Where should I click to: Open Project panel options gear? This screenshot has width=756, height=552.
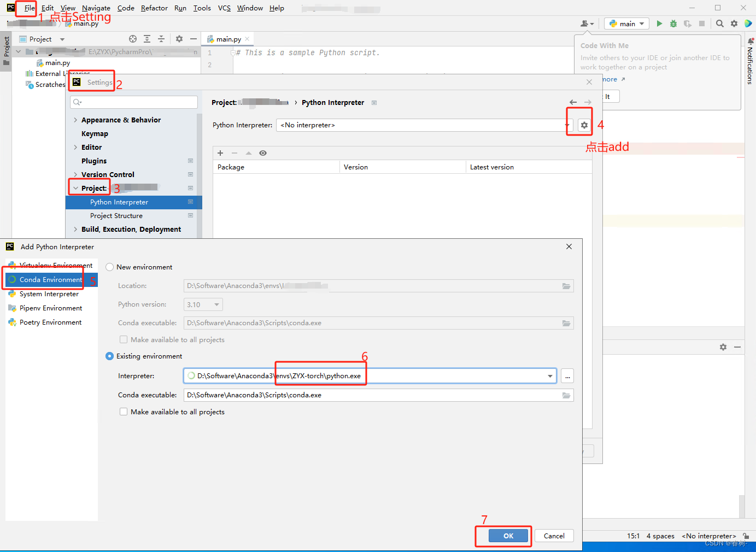tap(179, 39)
